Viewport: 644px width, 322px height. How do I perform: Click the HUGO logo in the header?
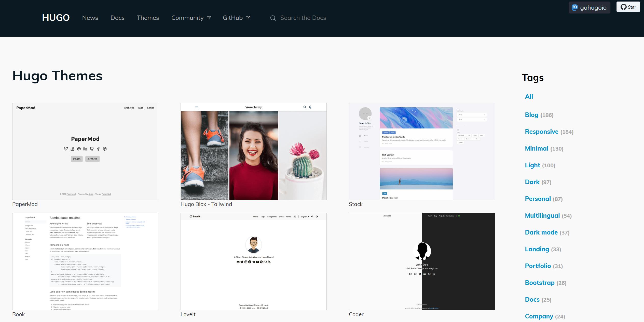click(56, 18)
